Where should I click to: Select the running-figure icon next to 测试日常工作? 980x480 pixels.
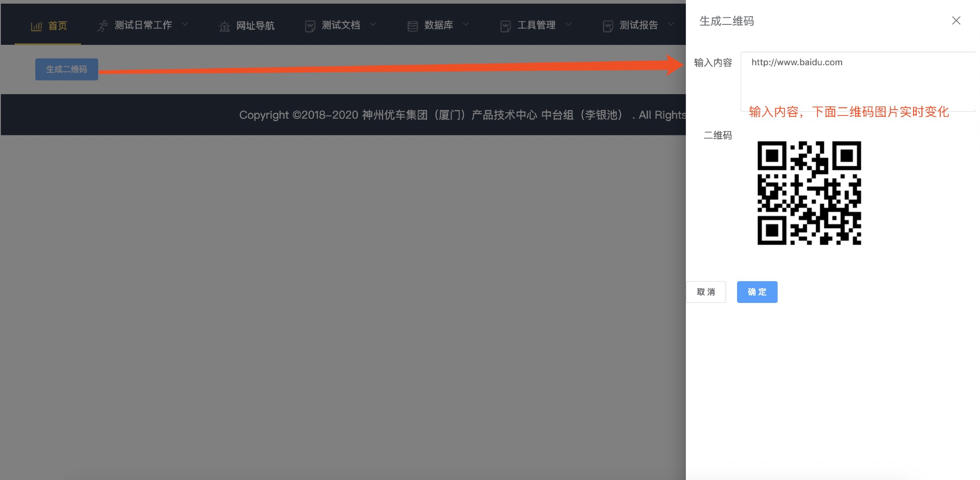(102, 25)
